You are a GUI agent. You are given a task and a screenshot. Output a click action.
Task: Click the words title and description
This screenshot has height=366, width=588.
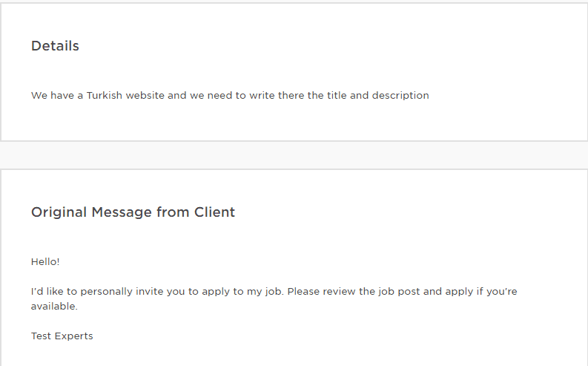pos(383,96)
